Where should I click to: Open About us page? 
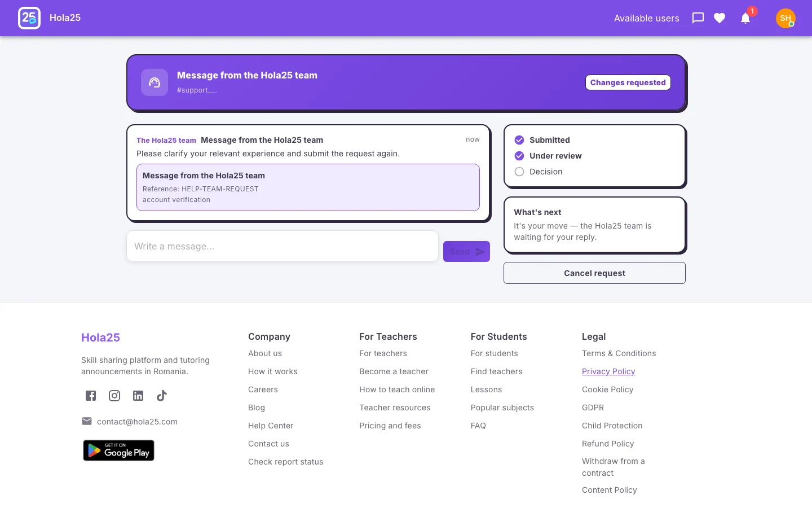point(265,353)
